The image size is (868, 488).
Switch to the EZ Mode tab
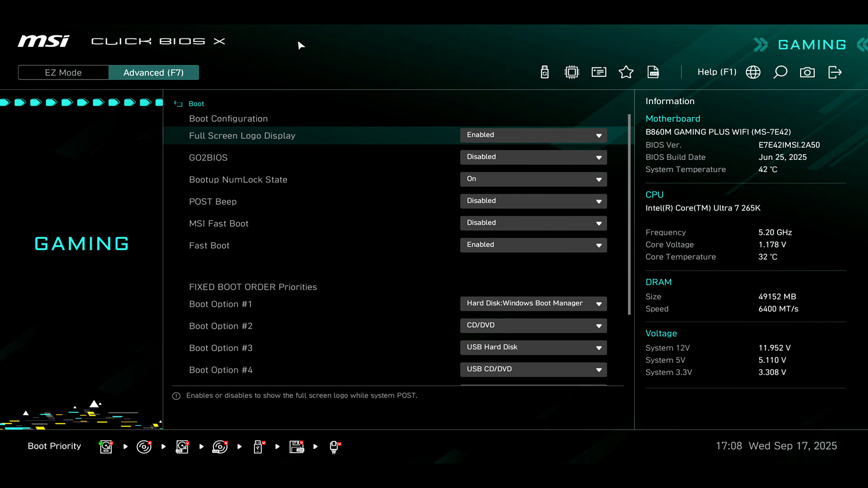coord(63,73)
